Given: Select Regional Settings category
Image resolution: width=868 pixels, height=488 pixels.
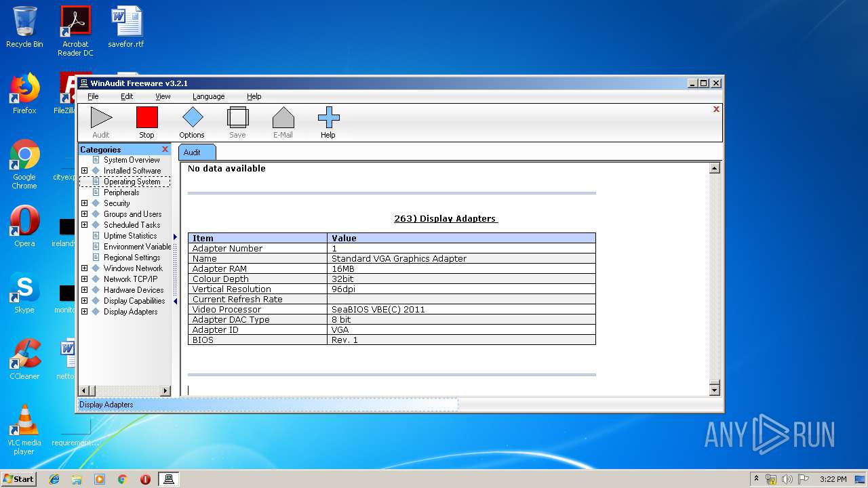Looking at the screenshot, I should 132,258.
